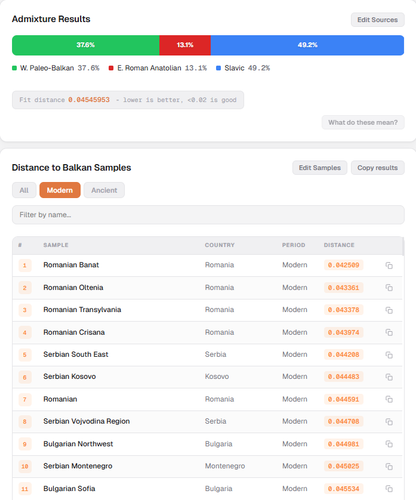The width and height of the screenshot is (416, 500).
Task: Copy the Serbian Vojvodina Region row
Action: [389, 422]
